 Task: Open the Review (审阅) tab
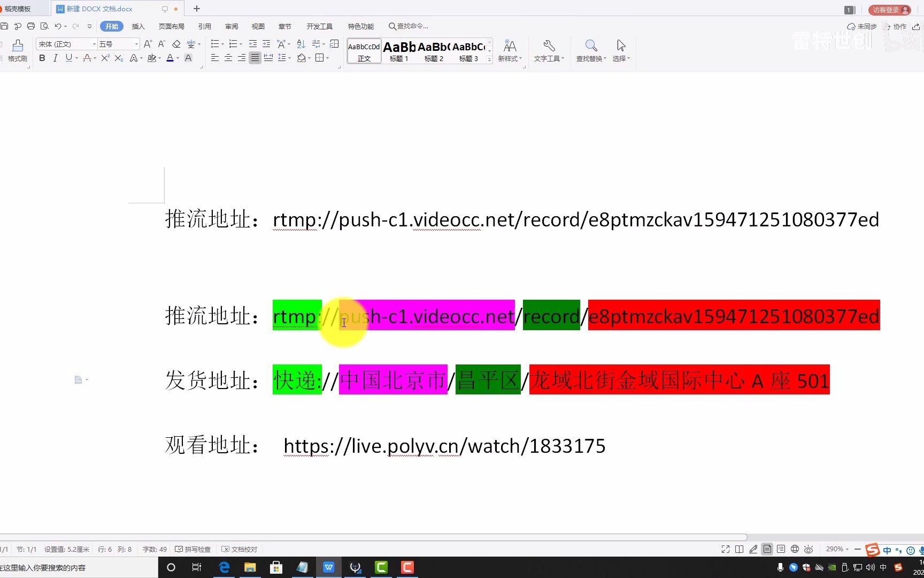(231, 26)
